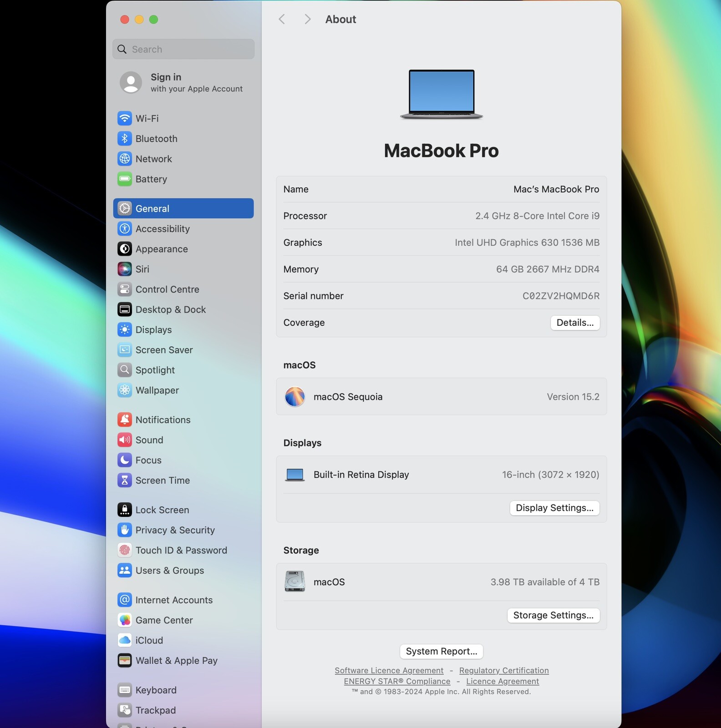Screen dimensions: 721x728
Task: Open ENERGY STAR Compliance link
Action: [397, 681]
